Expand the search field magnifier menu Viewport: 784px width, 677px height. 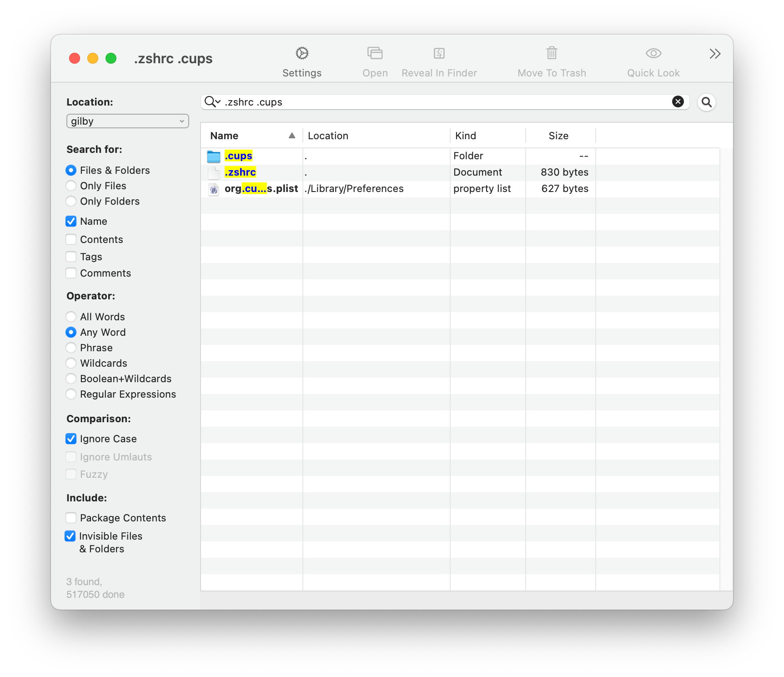pyautogui.click(x=212, y=102)
